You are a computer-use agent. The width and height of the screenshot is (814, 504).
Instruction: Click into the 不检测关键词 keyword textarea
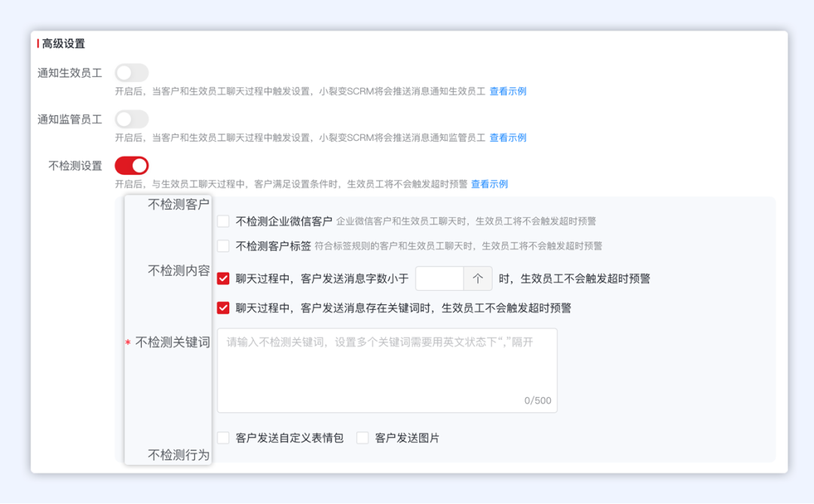387,370
